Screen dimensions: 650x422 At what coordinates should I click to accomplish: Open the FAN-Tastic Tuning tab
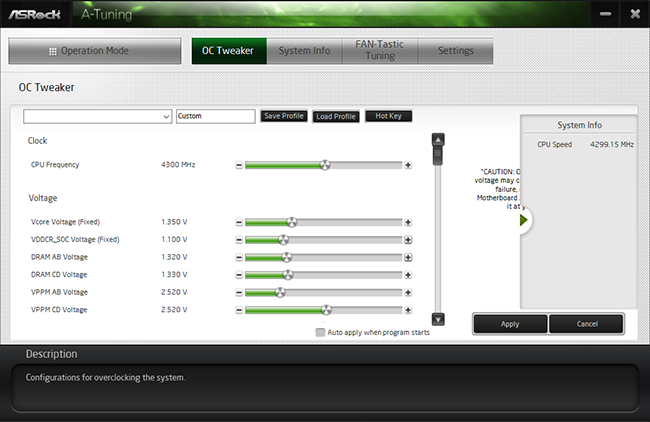click(x=380, y=51)
